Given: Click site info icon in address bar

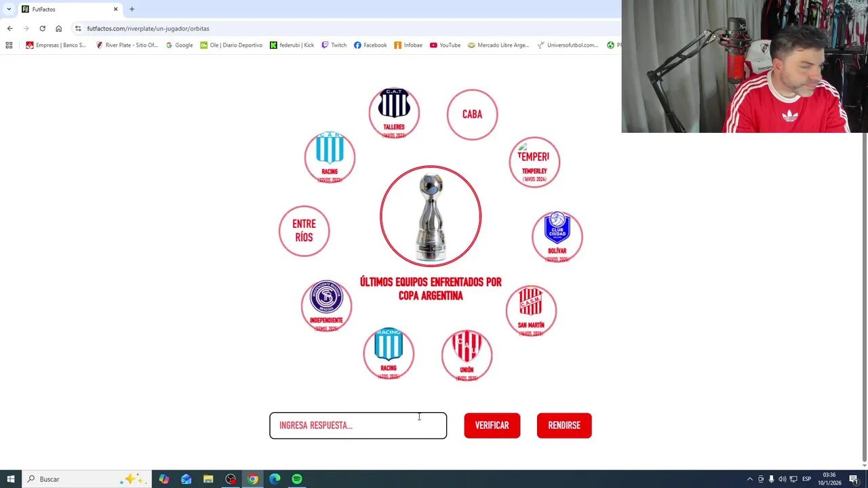Looking at the screenshot, I should [x=78, y=28].
